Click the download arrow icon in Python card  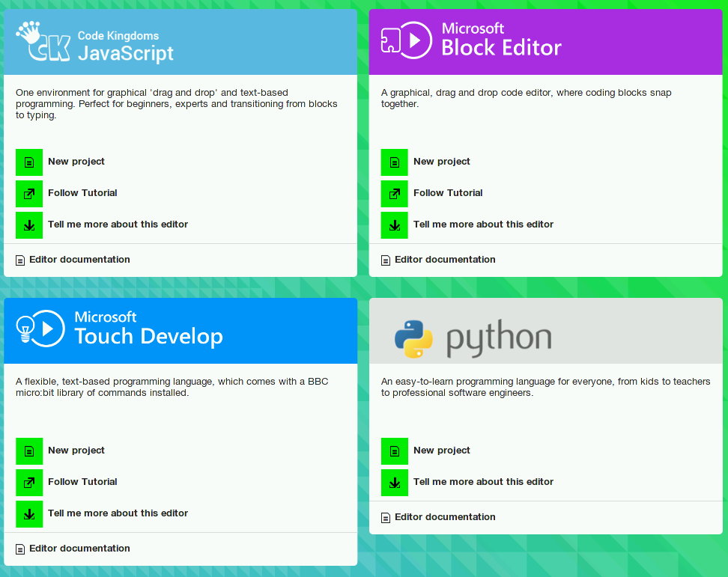coord(395,482)
